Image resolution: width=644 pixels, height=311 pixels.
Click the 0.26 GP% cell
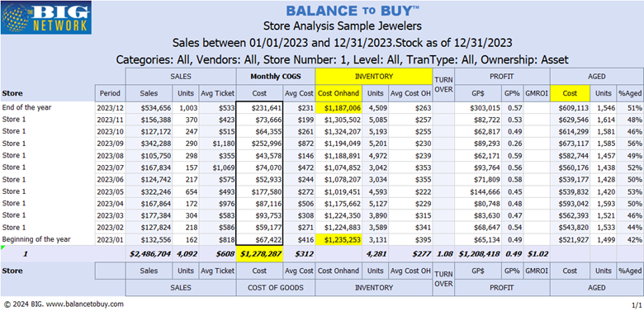point(513,144)
